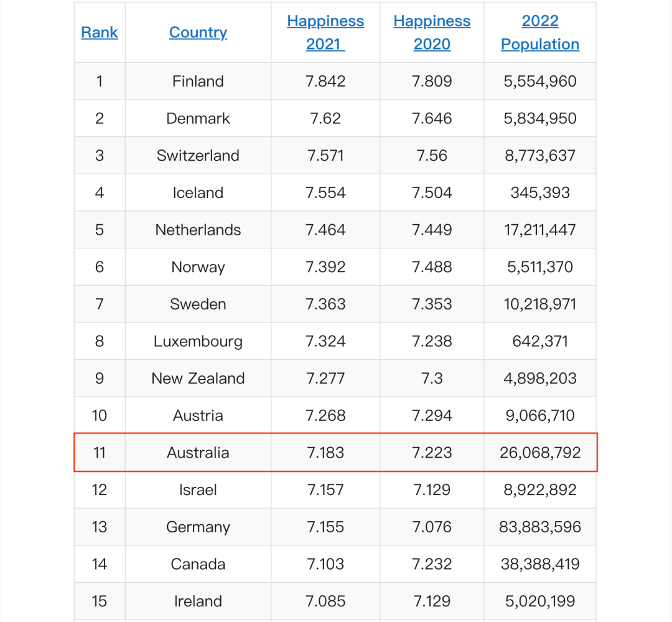Select the Luxembourg country cell
672x622 pixels.
point(198,341)
